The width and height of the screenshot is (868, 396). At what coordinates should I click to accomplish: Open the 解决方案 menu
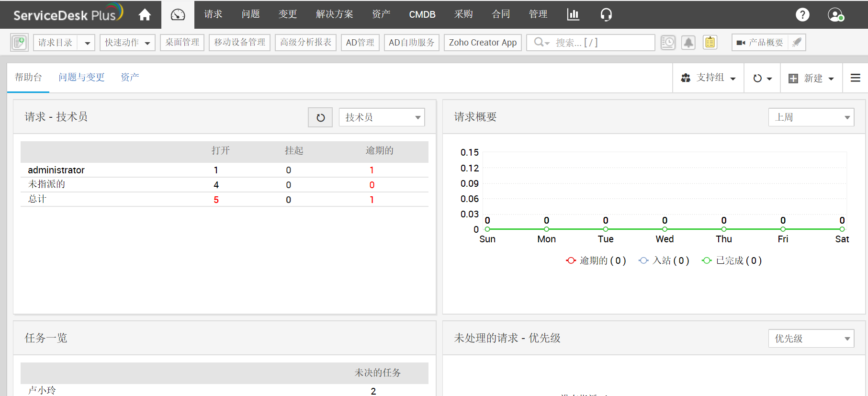334,14
